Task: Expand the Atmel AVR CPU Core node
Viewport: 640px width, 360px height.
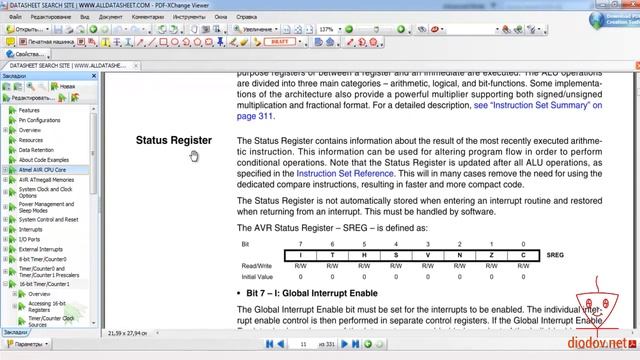Action: (5, 170)
